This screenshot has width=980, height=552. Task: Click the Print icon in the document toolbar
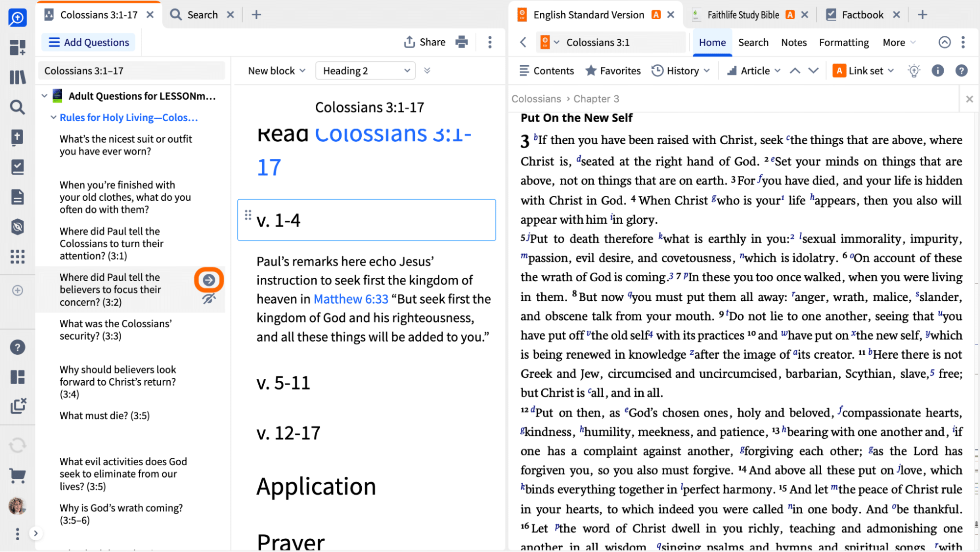[x=461, y=42]
